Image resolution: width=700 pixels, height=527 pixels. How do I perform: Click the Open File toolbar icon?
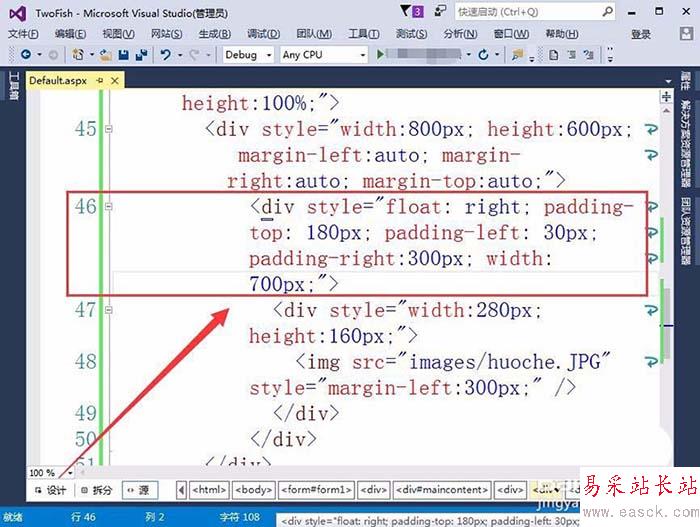[x=105, y=55]
